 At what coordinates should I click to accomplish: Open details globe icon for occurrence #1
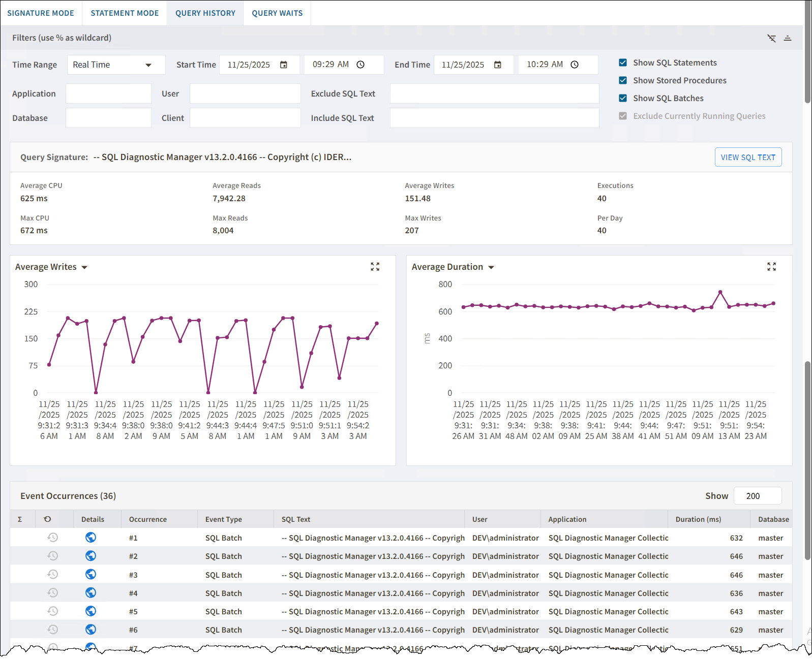(91, 538)
